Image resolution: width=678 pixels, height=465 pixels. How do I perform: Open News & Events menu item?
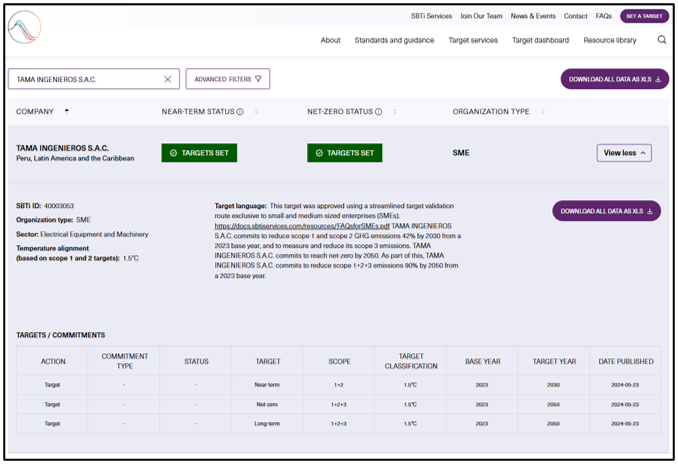click(533, 16)
